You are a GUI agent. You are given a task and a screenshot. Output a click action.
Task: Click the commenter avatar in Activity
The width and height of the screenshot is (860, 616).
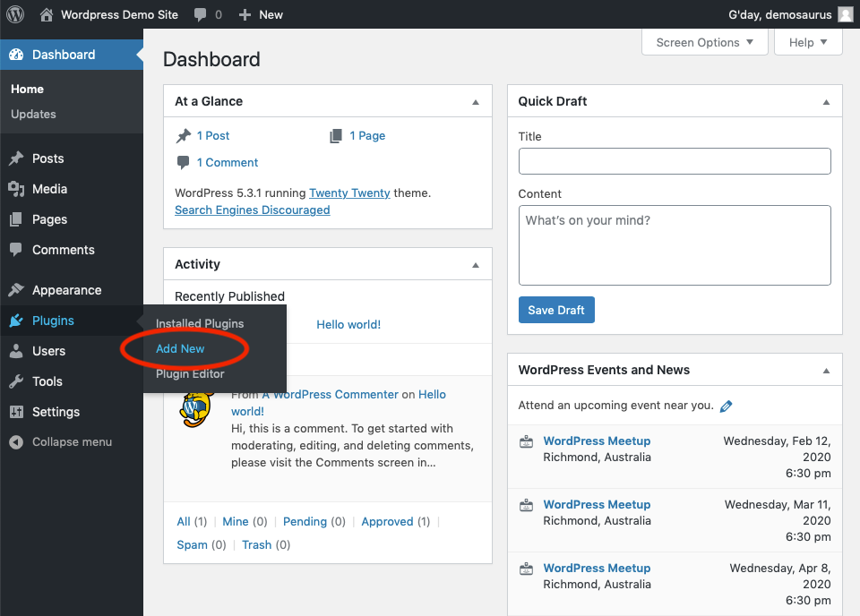[x=196, y=409]
